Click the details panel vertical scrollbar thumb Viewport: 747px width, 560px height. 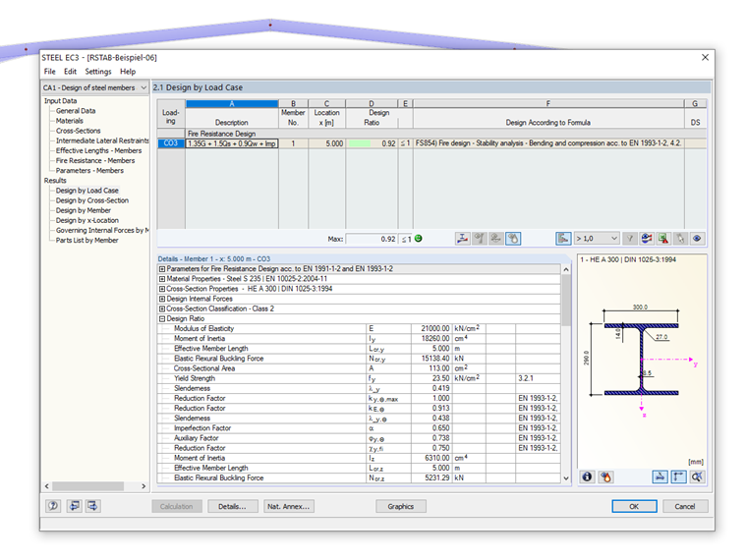pyautogui.click(x=566, y=300)
